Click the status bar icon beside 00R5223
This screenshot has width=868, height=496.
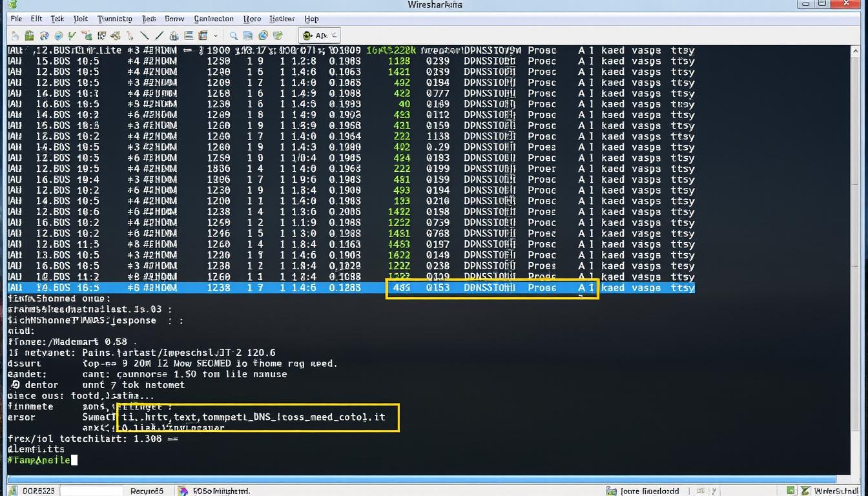(x=13, y=491)
